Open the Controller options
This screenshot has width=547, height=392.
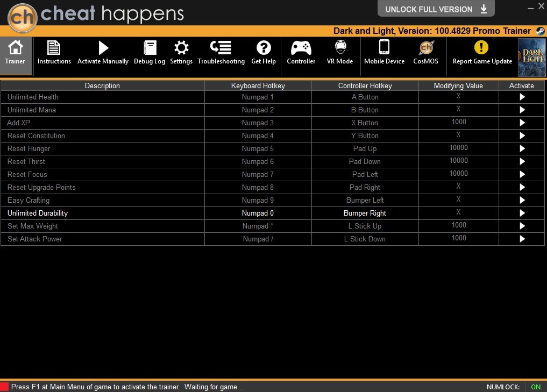click(301, 53)
